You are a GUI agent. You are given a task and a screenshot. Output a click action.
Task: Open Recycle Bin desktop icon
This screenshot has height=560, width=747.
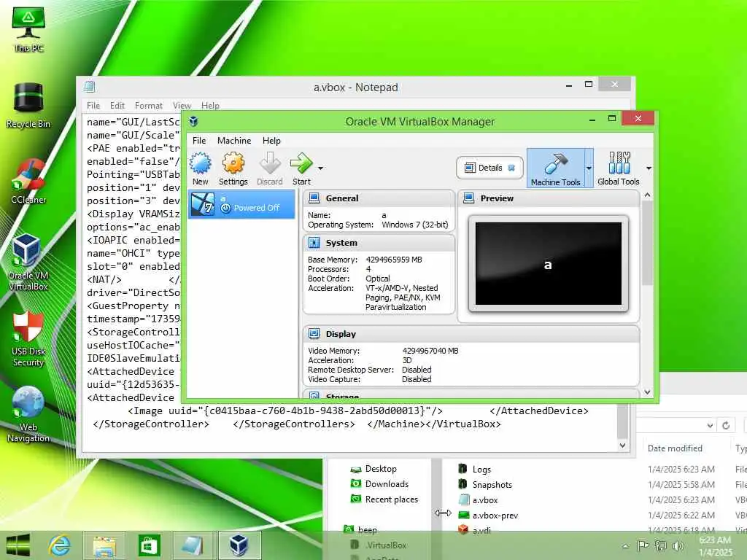28,106
